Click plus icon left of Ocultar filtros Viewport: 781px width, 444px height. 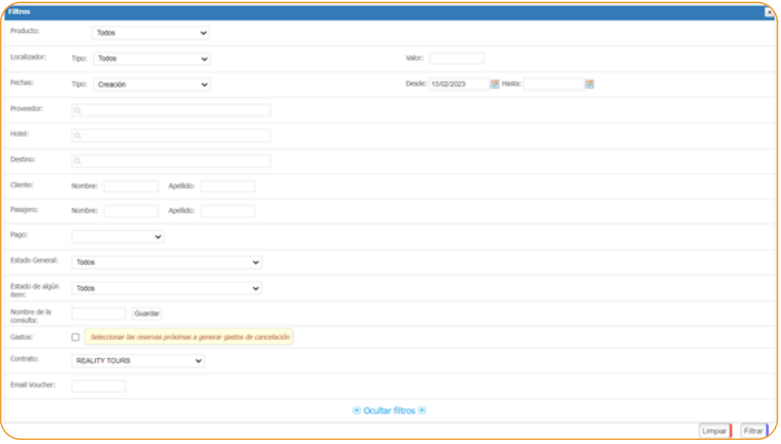pos(356,411)
